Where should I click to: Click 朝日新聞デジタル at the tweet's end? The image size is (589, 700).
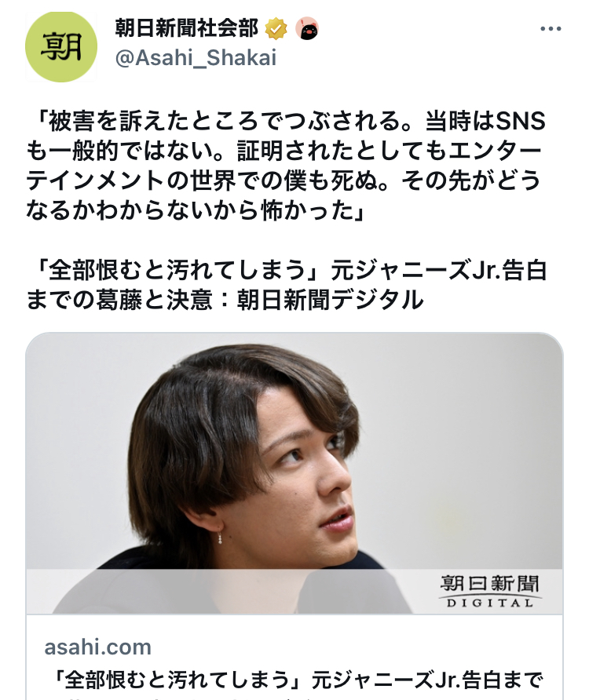pyautogui.click(x=331, y=300)
